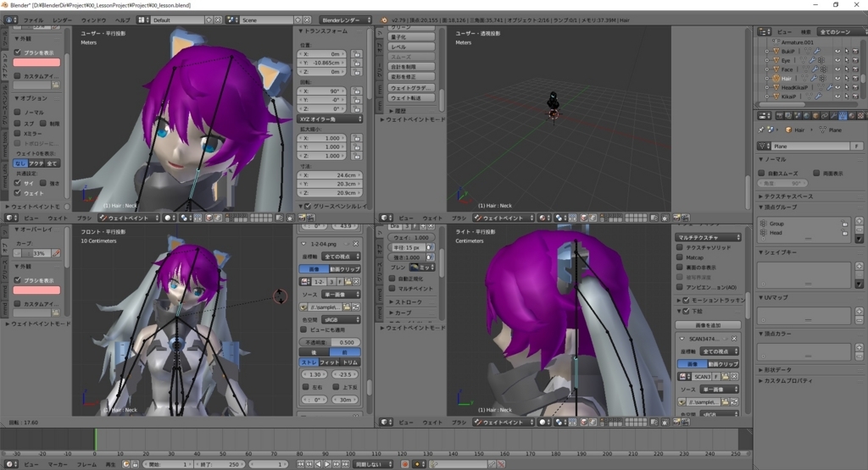
Task: Enable 自動正規化 checkbox
Action: point(392,278)
